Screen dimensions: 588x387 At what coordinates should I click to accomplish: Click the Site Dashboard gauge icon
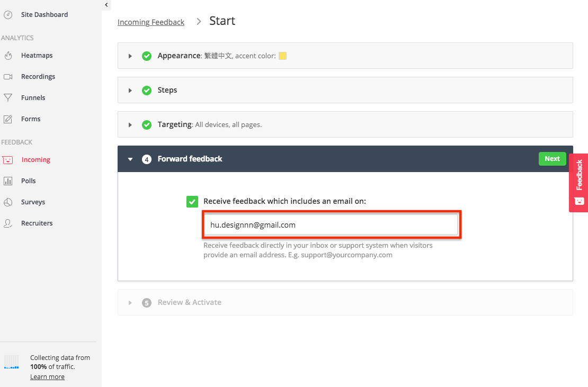point(8,15)
